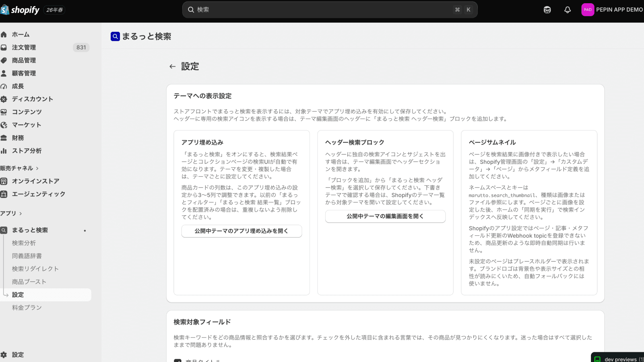Click the まるっと検索 page title text

[147, 36]
